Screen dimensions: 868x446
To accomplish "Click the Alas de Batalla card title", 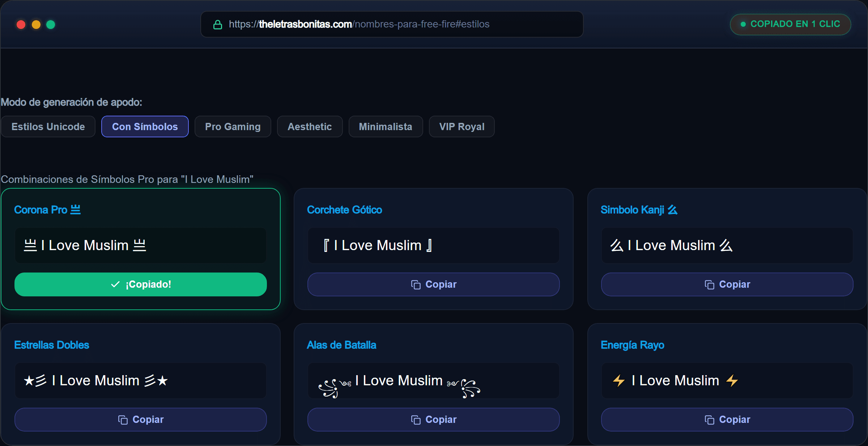I will tap(341, 345).
